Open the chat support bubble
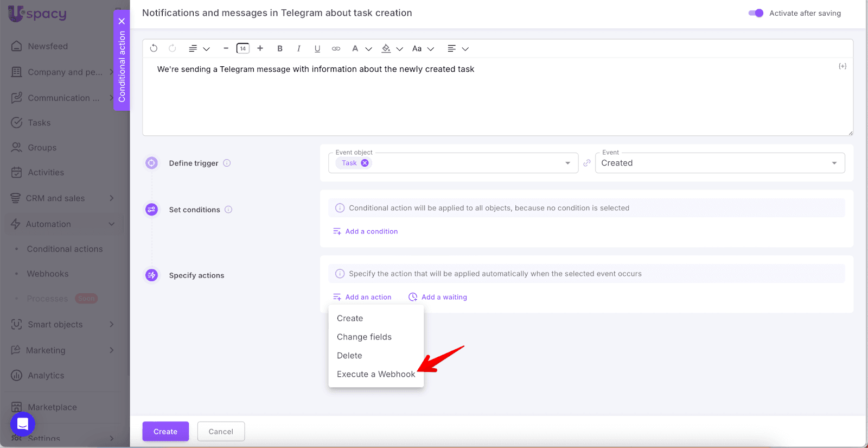The height and width of the screenshot is (448, 868). coord(23,424)
